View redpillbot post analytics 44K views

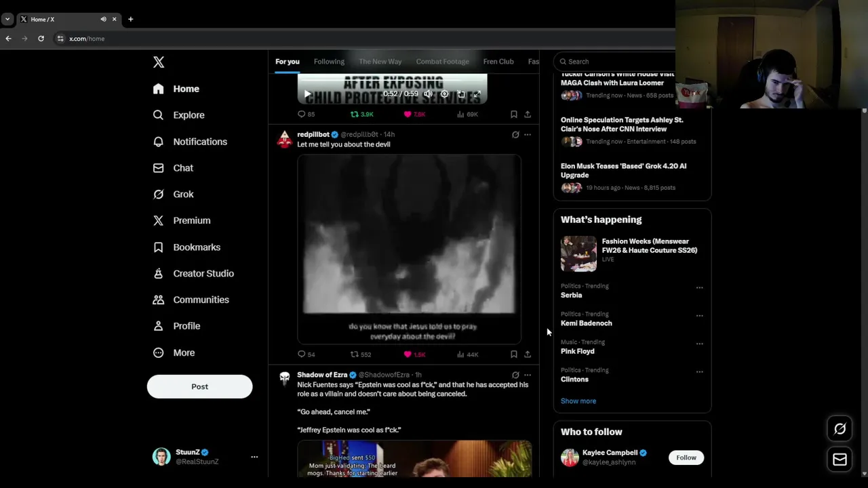[467, 354]
